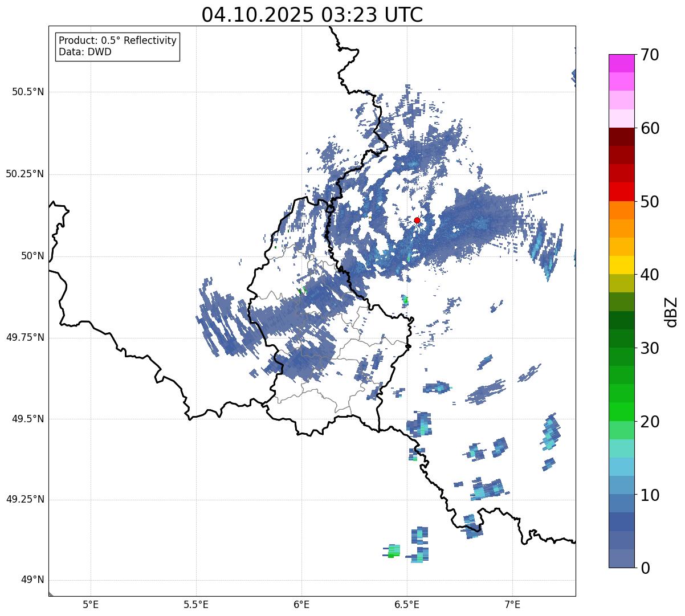Click the 5.5°E longitude label
685x616 pixels.
[196, 605]
